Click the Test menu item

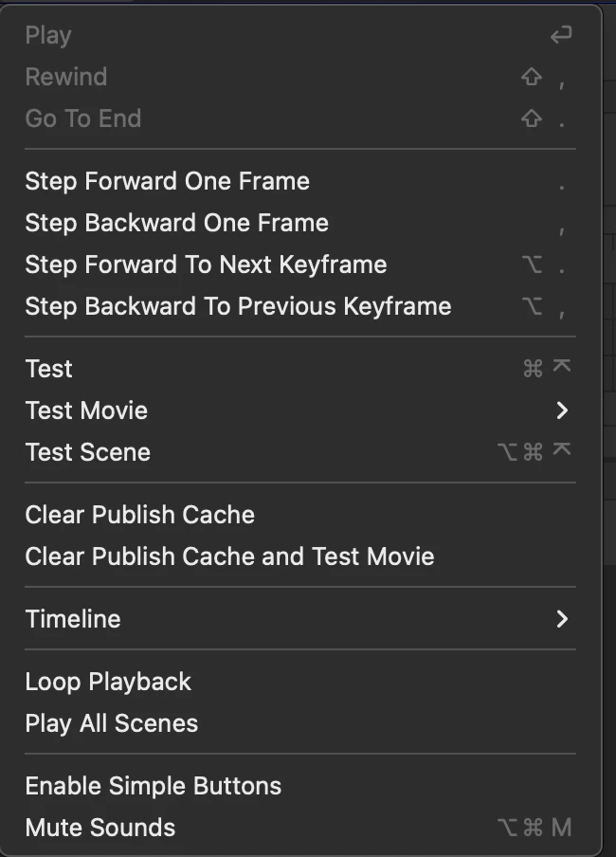point(49,369)
